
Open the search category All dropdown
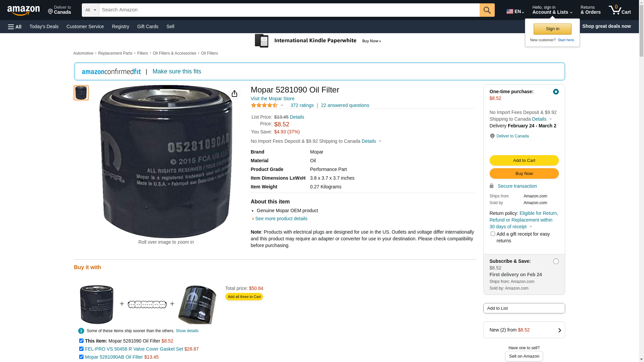90,10
